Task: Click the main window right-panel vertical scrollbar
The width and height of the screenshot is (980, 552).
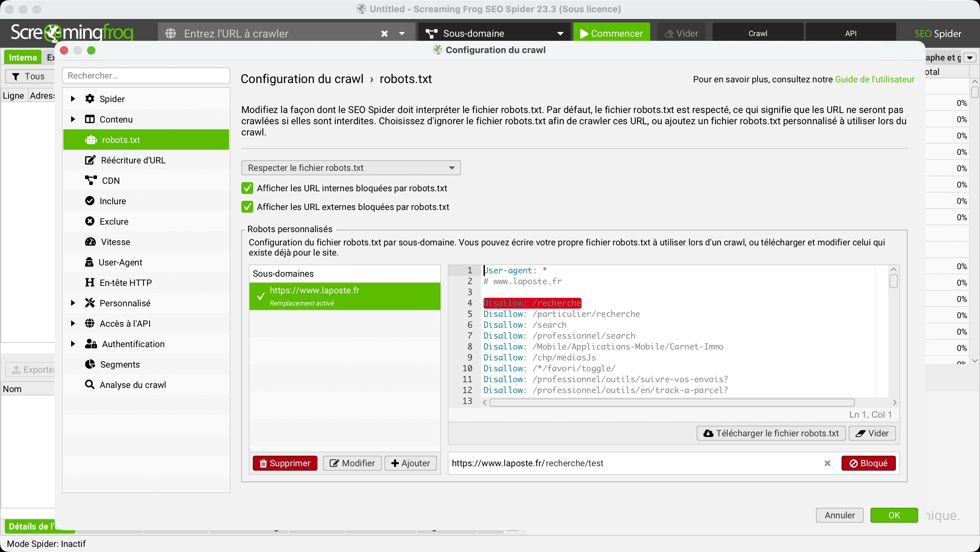Action: click(974, 93)
